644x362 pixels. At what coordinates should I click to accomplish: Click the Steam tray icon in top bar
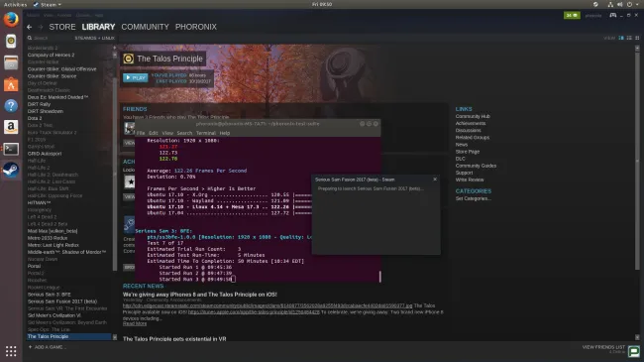(x=595, y=4)
